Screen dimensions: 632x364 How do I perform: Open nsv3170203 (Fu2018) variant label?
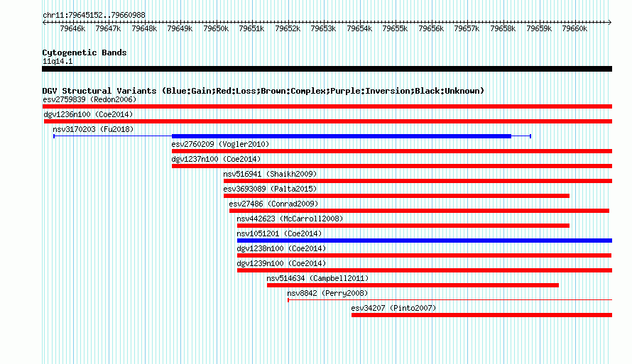coord(93,129)
